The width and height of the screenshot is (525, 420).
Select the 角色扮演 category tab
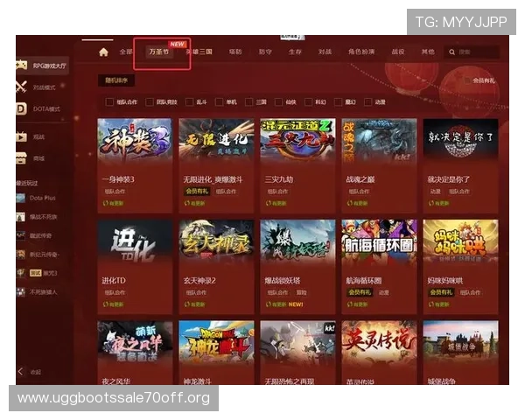tap(361, 52)
